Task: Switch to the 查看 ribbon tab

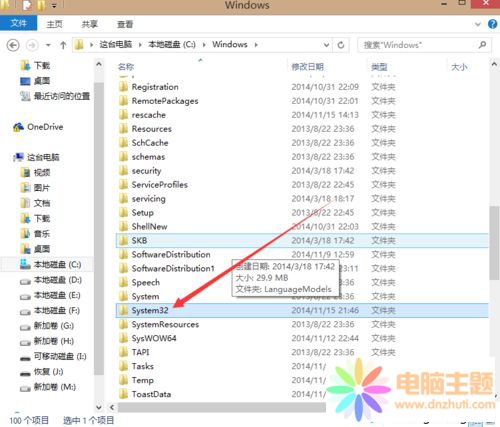Action: click(125, 24)
